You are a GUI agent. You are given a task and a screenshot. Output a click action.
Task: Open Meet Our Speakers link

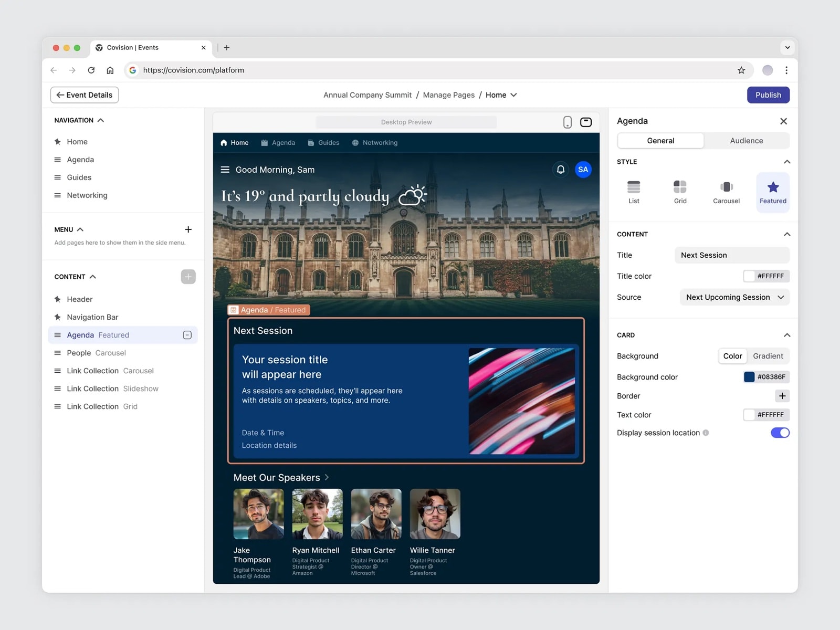[x=281, y=477]
